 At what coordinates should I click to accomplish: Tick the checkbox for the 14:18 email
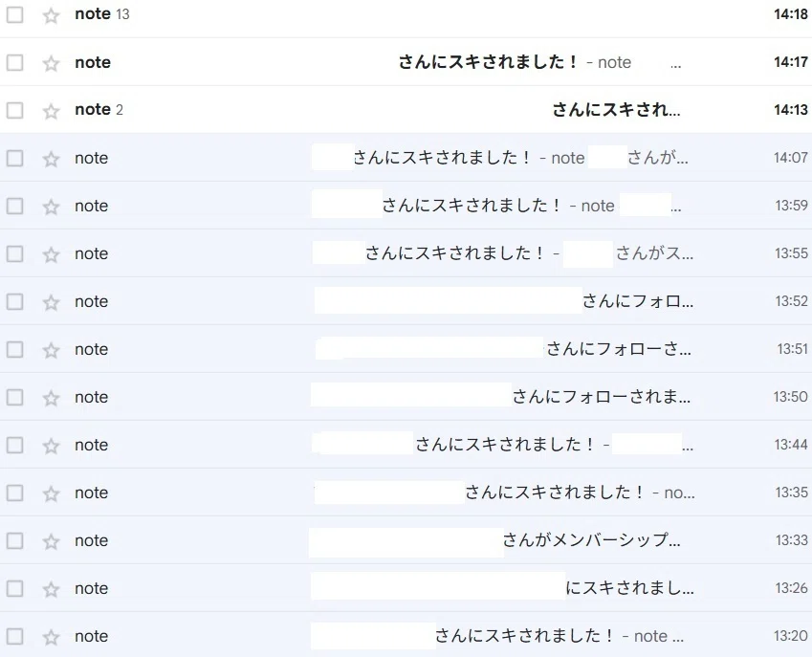click(14, 14)
